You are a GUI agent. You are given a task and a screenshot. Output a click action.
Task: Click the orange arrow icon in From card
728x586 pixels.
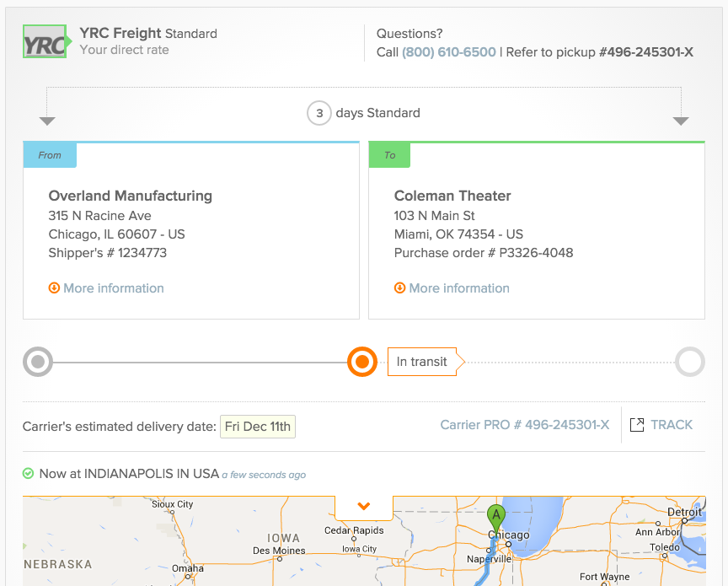pyautogui.click(x=54, y=288)
